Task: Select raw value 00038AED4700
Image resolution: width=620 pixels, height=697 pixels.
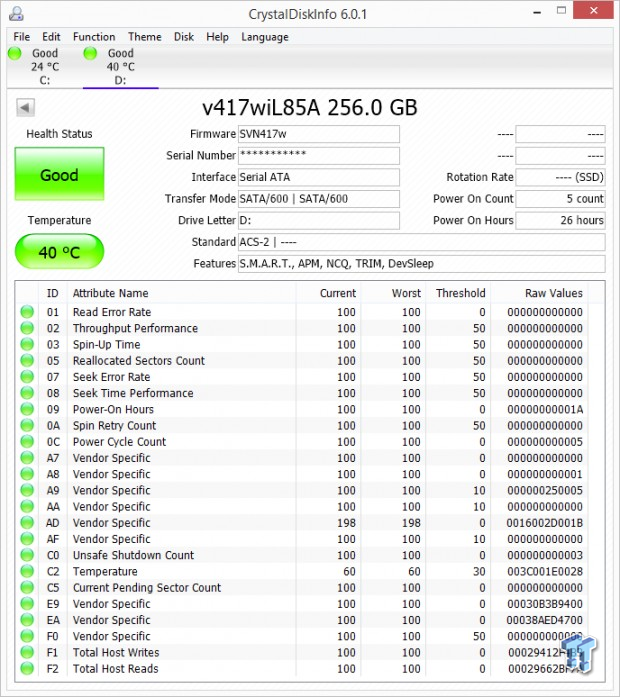Action: coord(545,620)
